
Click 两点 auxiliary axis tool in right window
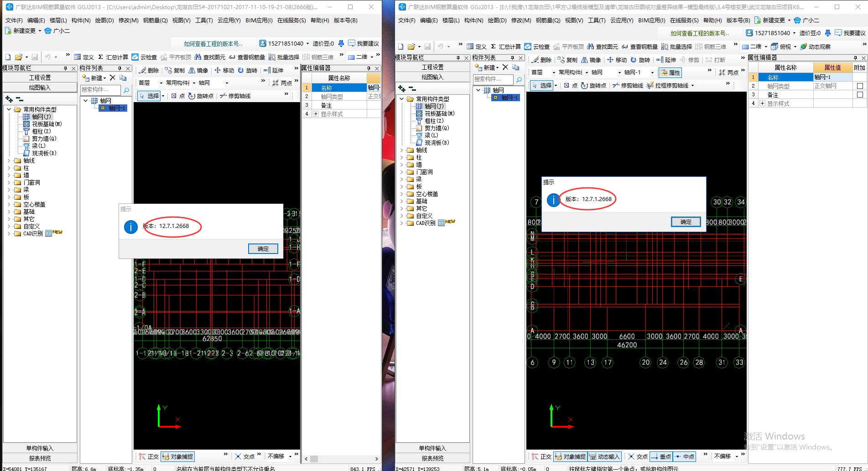tap(728, 72)
